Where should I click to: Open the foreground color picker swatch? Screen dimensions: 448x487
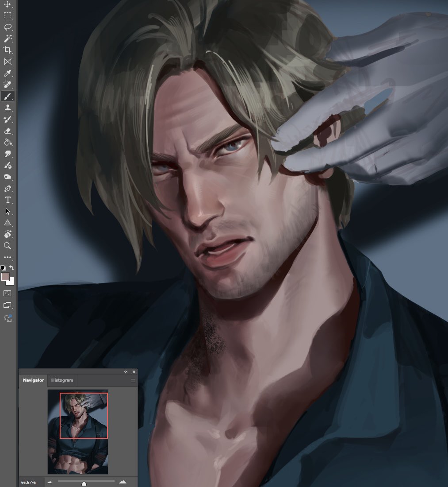pyautogui.click(x=5, y=277)
